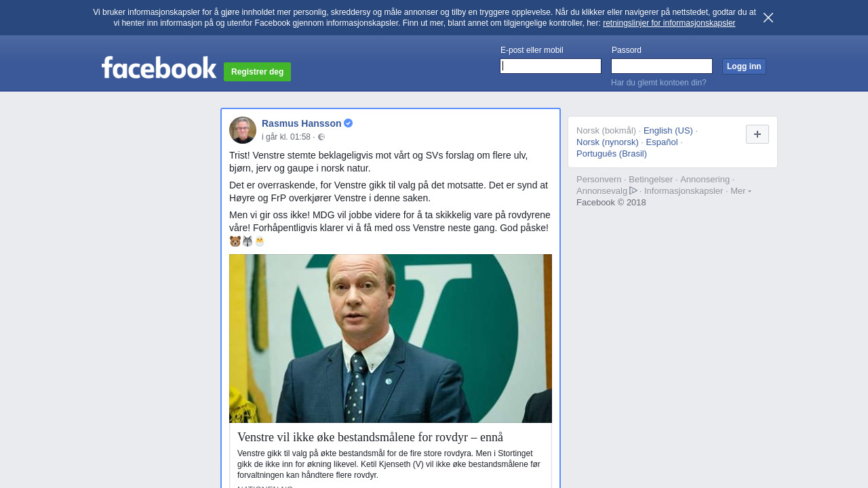Open the retningslinjer for informasjonskapsler link
This screenshot has width=868, height=488.
[x=669, y=23]
